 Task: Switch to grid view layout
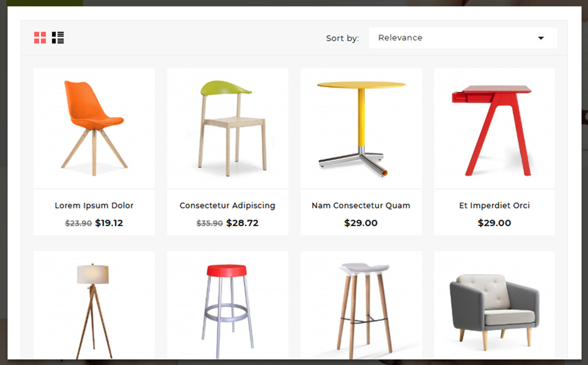point(40,38)
